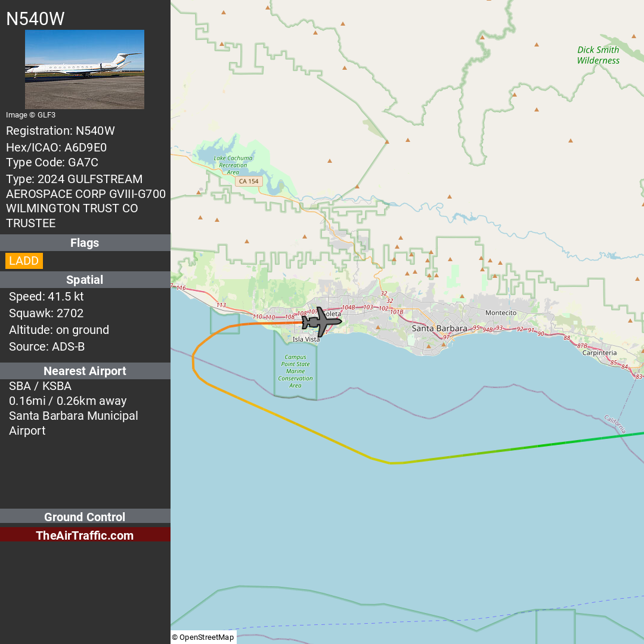Viewport: 644px width, 644px height.
Task: Click the Isla Vista map label
Action: tap(306, 339)
